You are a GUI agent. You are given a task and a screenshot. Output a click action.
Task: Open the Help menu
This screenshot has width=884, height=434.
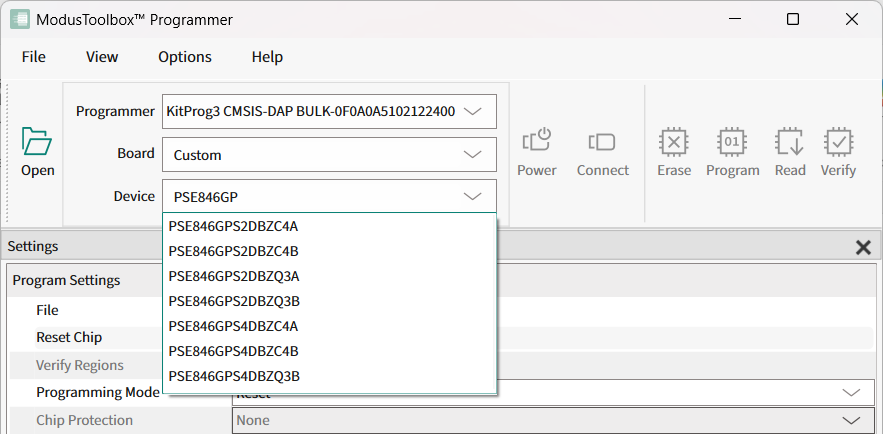(x=267, y=57)
